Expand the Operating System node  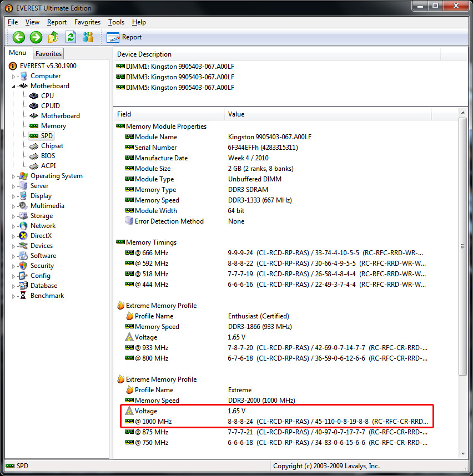pos(13,176)
